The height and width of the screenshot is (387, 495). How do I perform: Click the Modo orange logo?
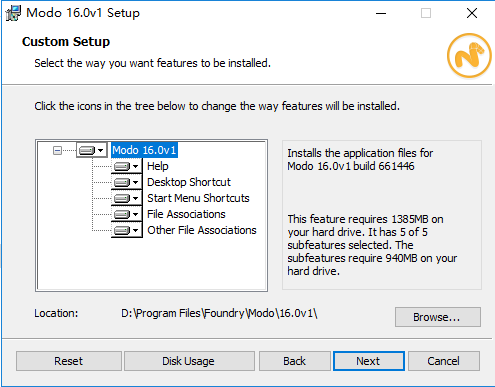469,55
